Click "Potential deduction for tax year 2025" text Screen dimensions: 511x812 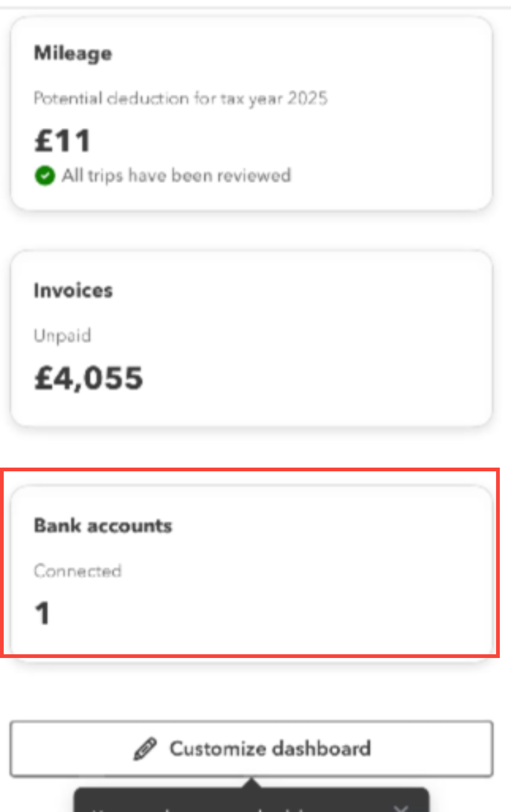pyautogui.click(x=180, y=98)
